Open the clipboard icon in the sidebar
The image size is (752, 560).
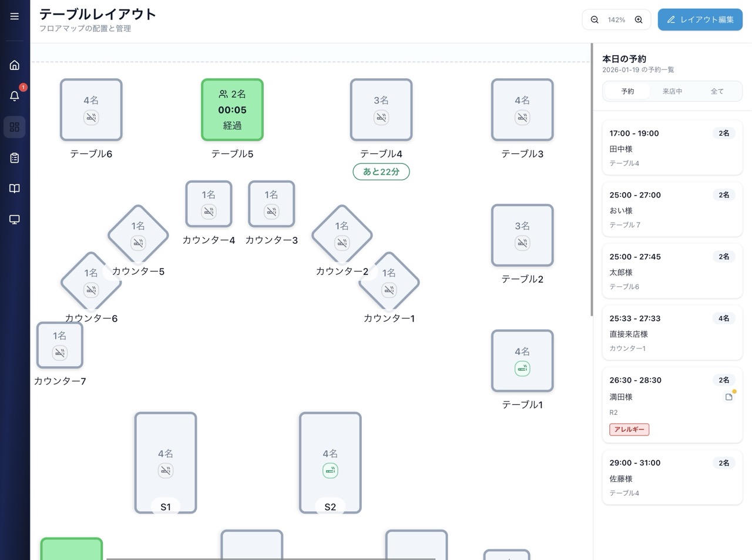[x=14, y=157]
